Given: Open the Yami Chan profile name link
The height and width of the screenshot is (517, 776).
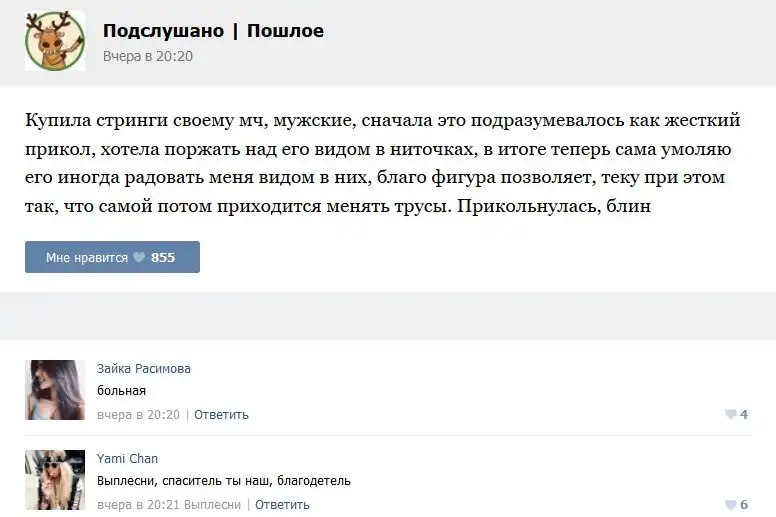Looking at the screenshot, I should coord(127,459).
